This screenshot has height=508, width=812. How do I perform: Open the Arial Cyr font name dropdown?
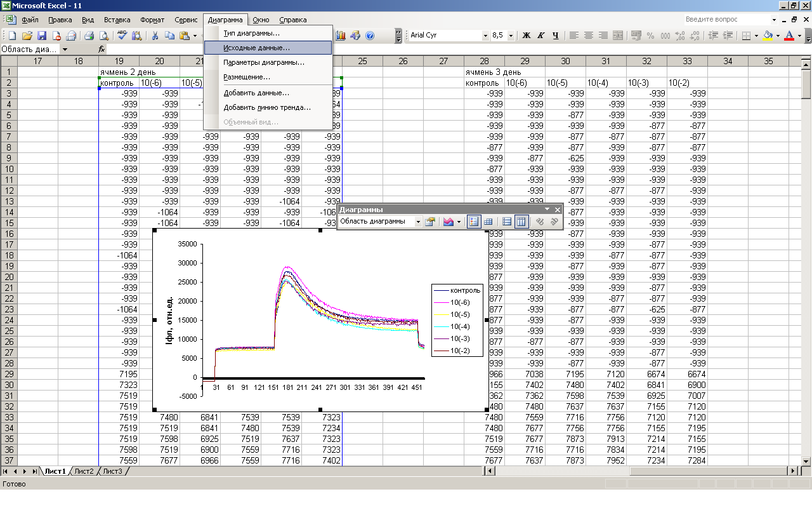(486, 36)
